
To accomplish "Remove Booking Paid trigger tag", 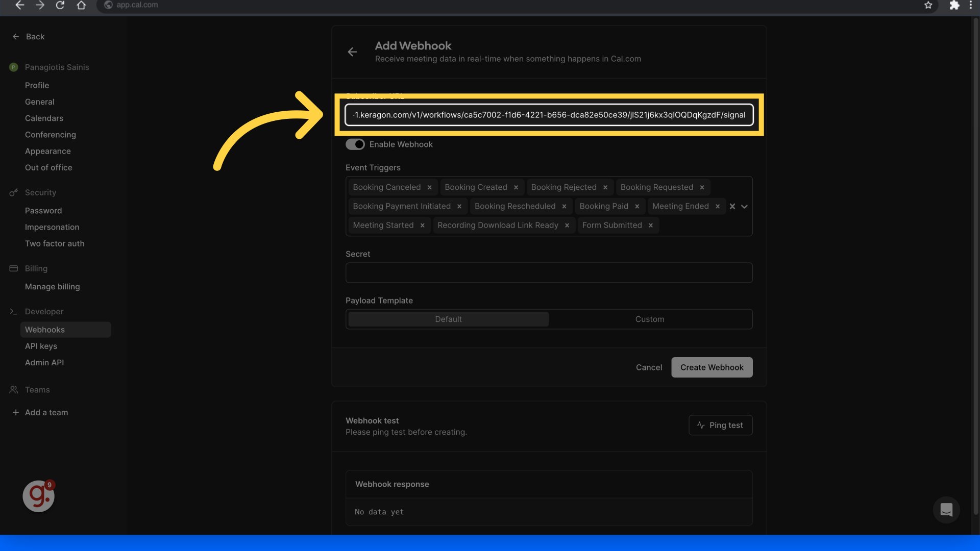I will (x=637, y=206).
